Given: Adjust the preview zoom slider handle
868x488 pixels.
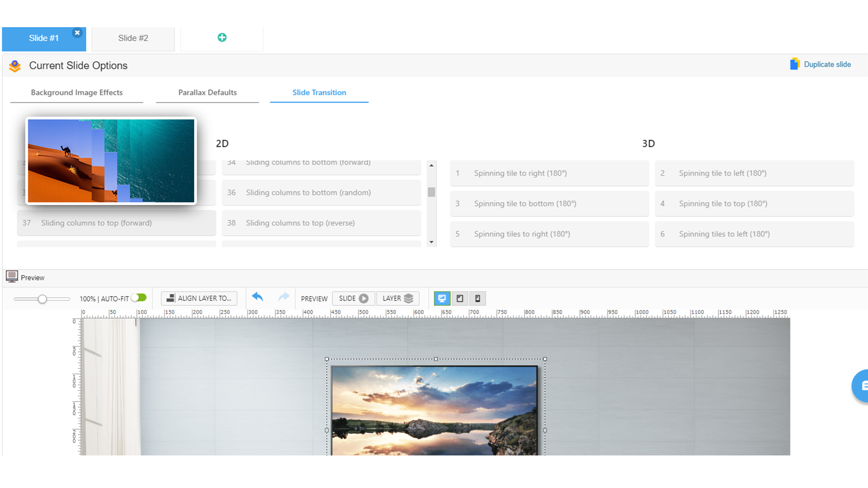Looking at the screenshot, I should 42,299.
